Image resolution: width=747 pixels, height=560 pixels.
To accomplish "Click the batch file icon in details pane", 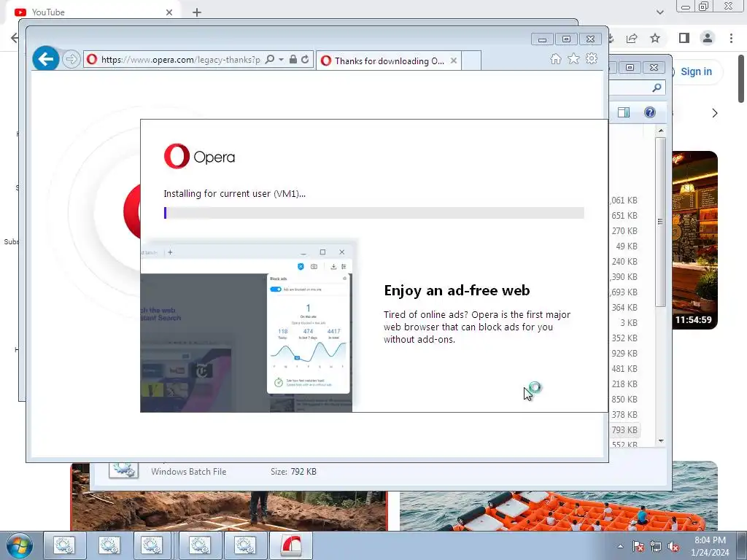I will click(123, 470).
